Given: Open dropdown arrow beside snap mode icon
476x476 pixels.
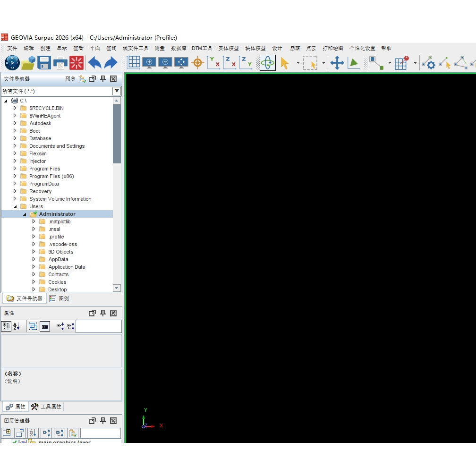Looking at the screenshot, I should (390, 63).
